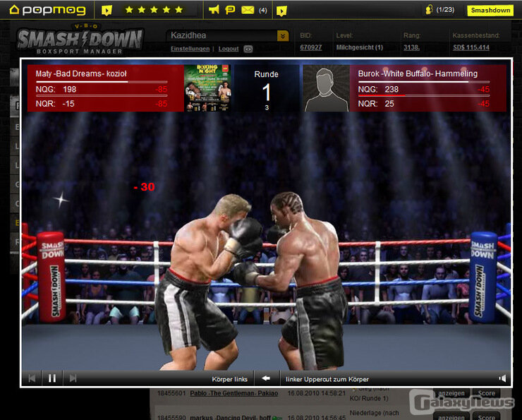
Task: Open Einstellungen link
Action: tap(190, 49)
